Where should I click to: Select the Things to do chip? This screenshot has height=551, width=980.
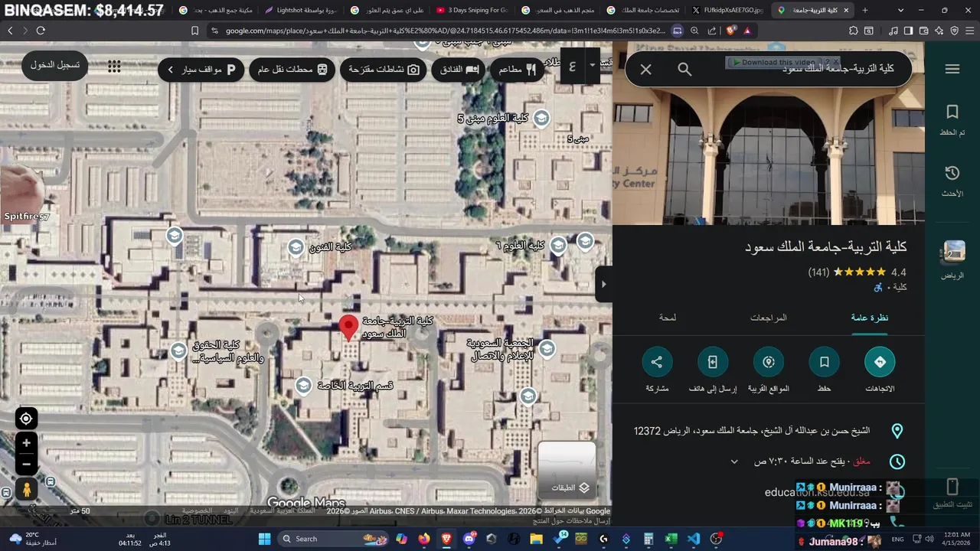coord(384,70)
